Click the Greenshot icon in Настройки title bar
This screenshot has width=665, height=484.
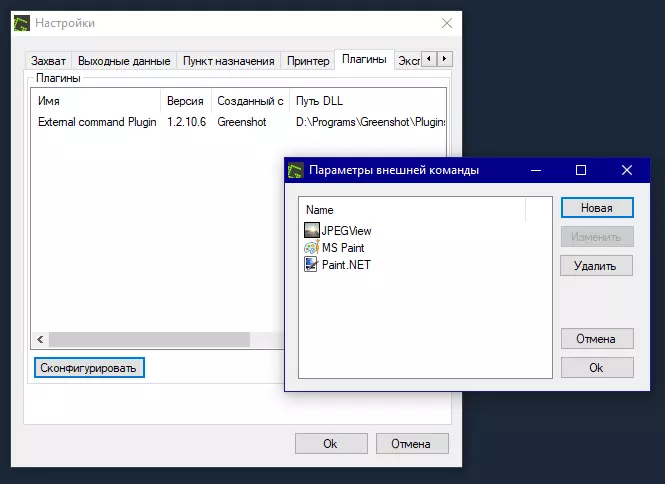coord(21,23)
